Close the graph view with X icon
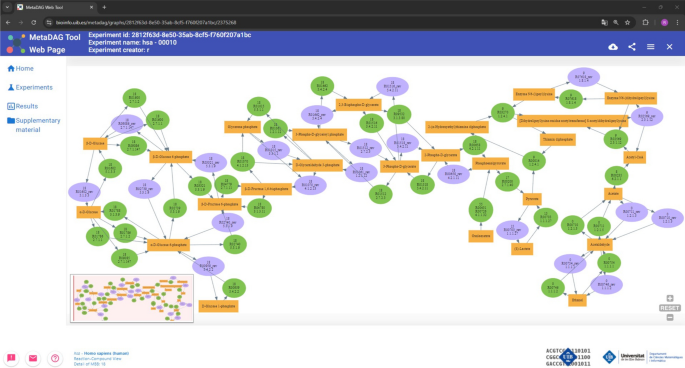 point(669,47)
